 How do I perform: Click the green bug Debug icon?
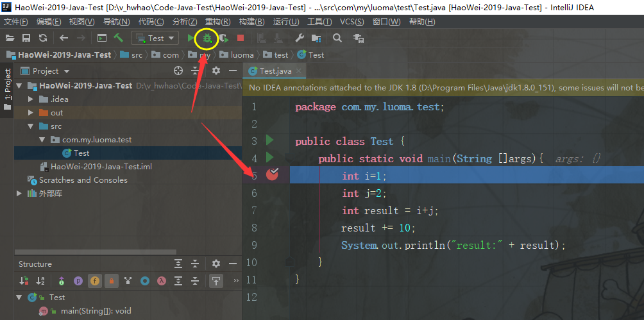pos(207,38)
